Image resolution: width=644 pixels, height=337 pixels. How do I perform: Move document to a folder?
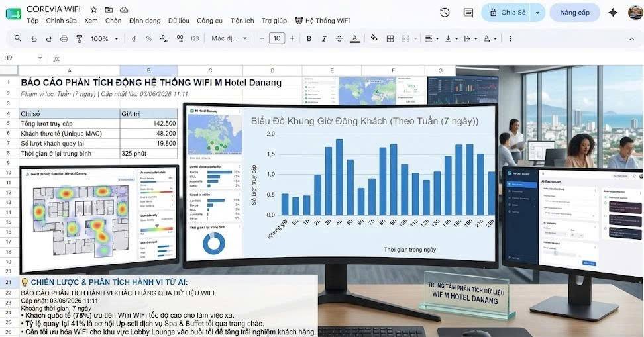tap(109, 9)
